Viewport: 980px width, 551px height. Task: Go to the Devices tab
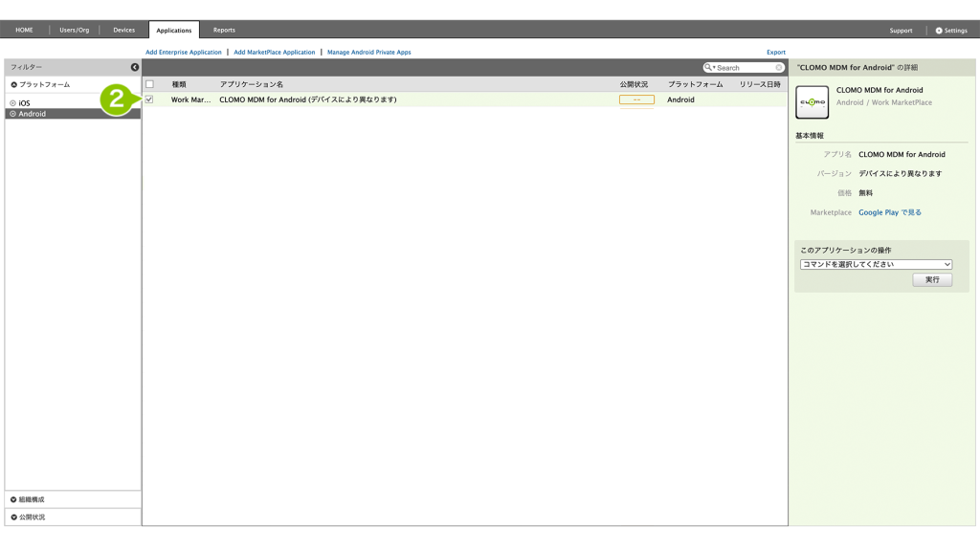coord(123,30)
